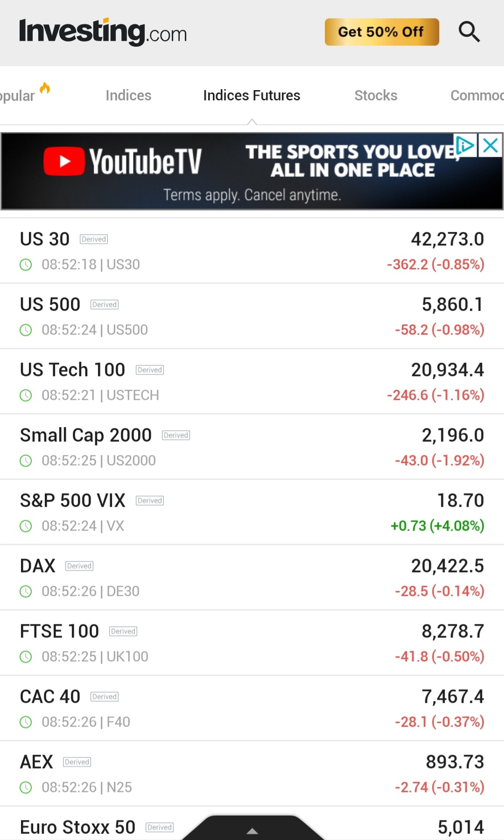Image resolution: width=504 pixels, height=840 pixels.
Task: Close the YouTube TV ad
Action: click(x=490, y=146)
